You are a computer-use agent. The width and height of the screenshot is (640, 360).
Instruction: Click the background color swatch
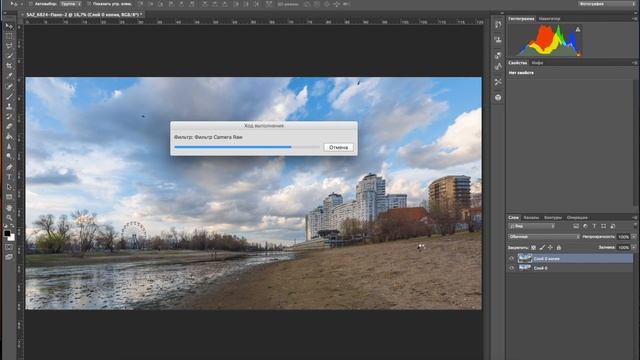[x=12, y=238]
